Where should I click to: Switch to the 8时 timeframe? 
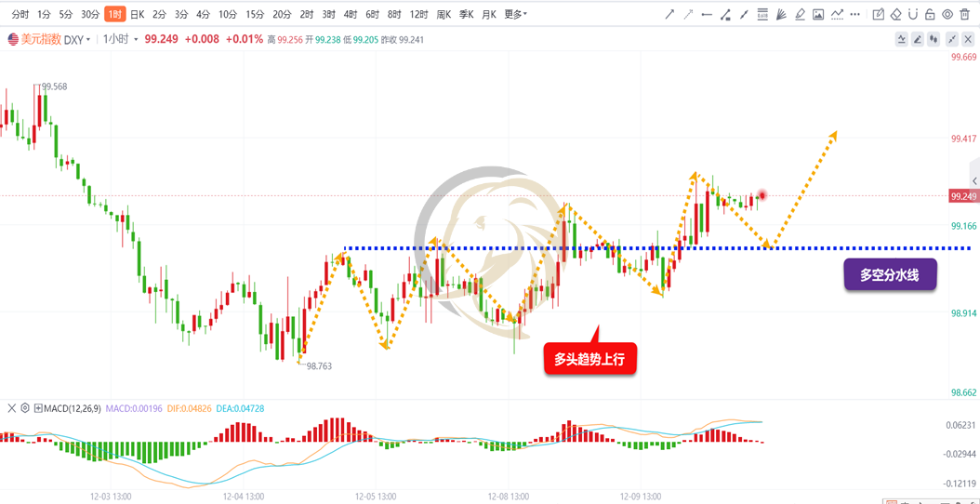point(393,14)
